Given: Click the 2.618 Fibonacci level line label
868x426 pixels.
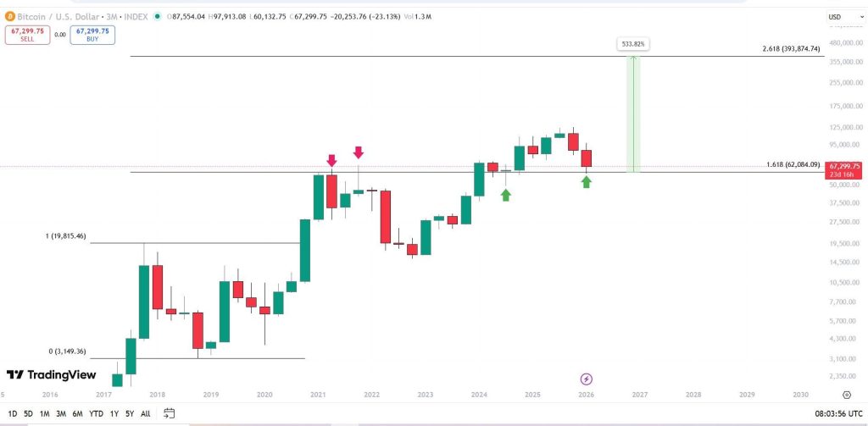Looking at the screenshot, I should click(x=791, y=49).
